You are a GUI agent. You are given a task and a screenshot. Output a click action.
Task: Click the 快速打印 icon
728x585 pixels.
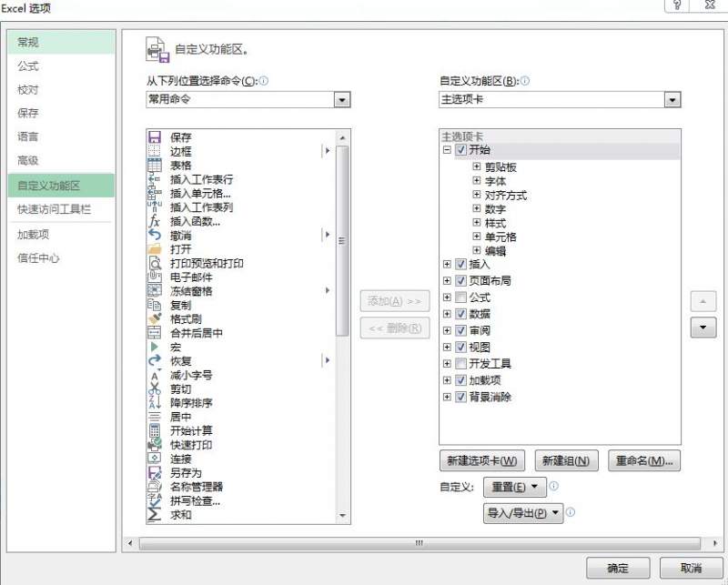tap(154, 444)
